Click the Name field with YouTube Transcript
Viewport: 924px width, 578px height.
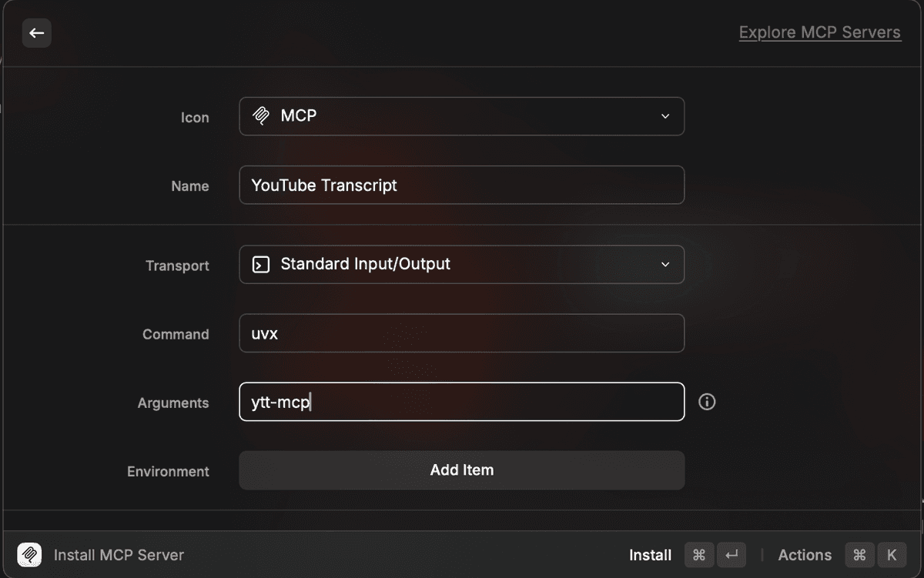tap(461, 185)
